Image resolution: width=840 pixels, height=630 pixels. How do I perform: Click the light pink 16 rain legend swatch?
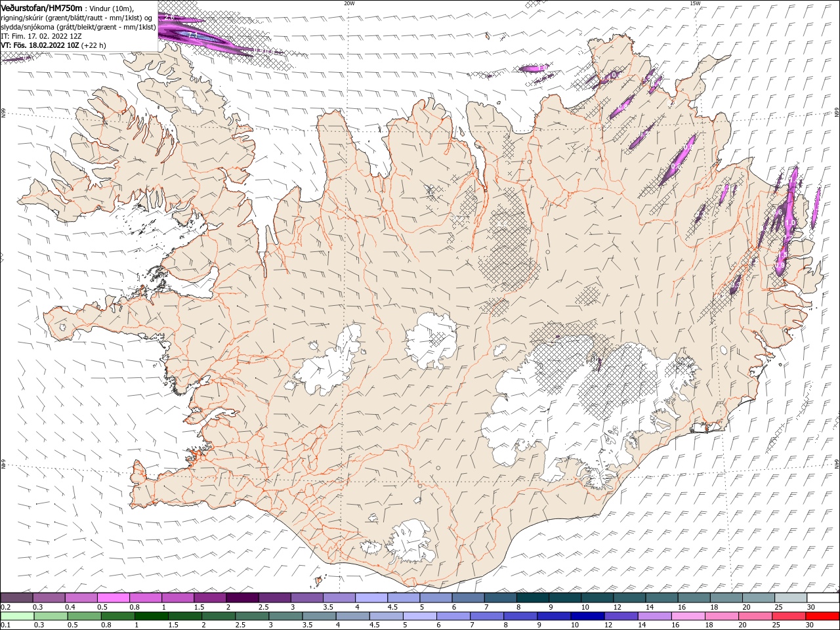(687, 616)
